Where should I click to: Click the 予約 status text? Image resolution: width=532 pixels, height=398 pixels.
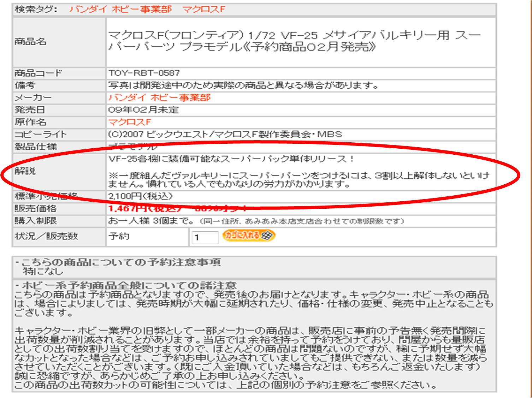coord(119,236)
